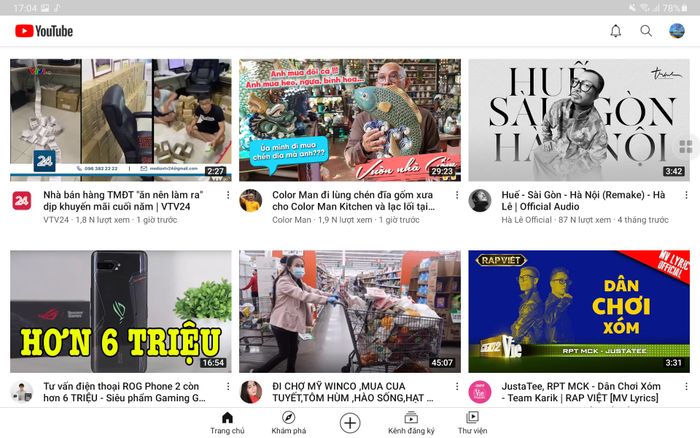Open Hà Lê Official channel avatar
Image resolution: width=700 pixels, height=438 pixels.
480,200
